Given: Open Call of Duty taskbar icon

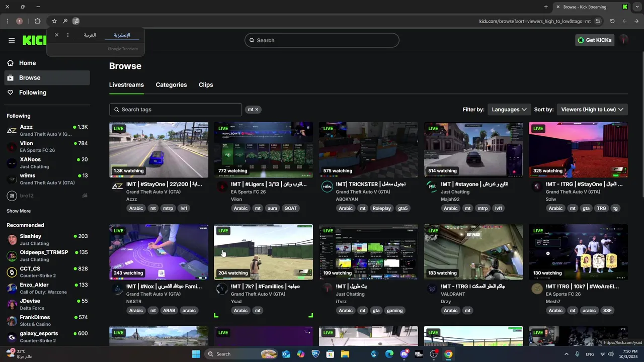Looking at the screenshot, I should click(x=419, y=354).
